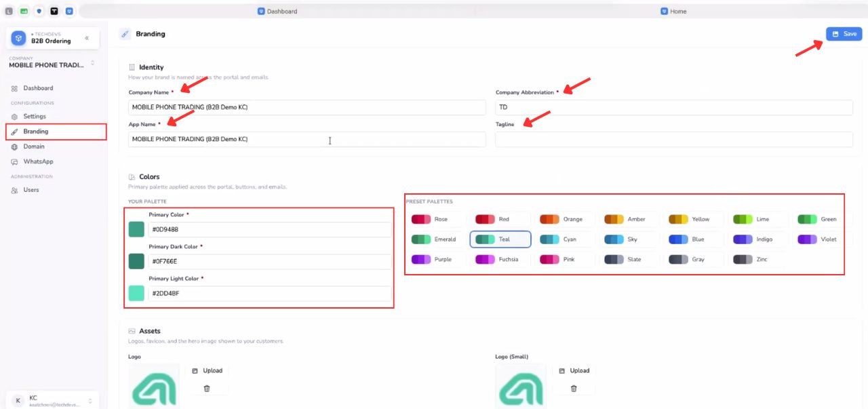Select the Slate preset palette
This screenshot has width=868, height=409.
(x=629, y=259)
